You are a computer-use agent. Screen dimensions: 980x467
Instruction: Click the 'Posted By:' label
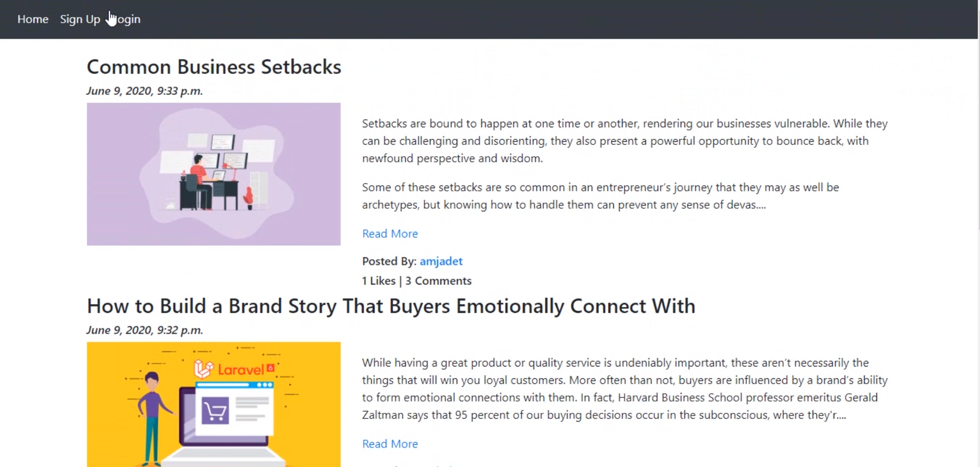389,261
